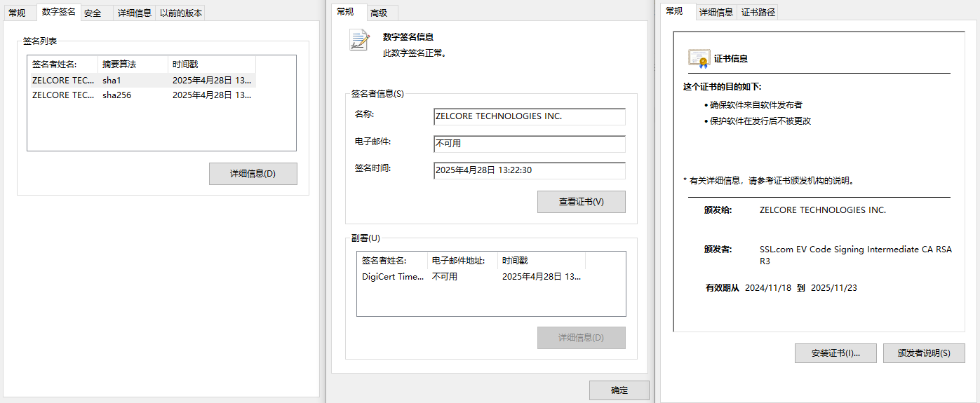
Task: Click the 查看证书(V) button
Action: pyautogui.click(x=582, y=202)
